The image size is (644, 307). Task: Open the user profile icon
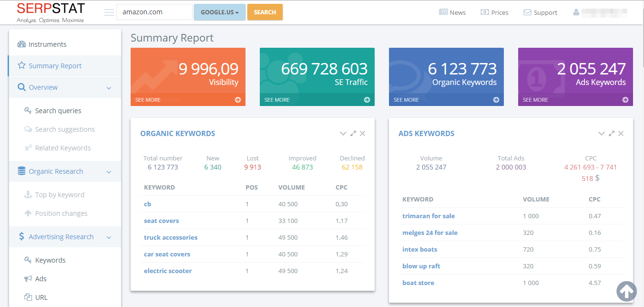(x=576, y=12)
